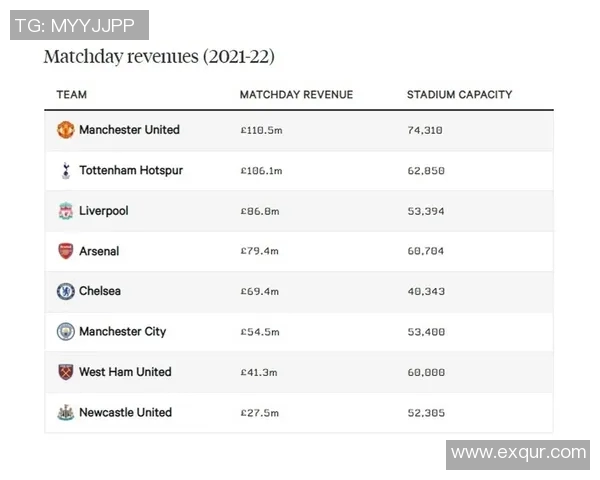Select Manchester United's £110.5m revenue cell
The width and height of the screenshot is (600, 480).
261,130
